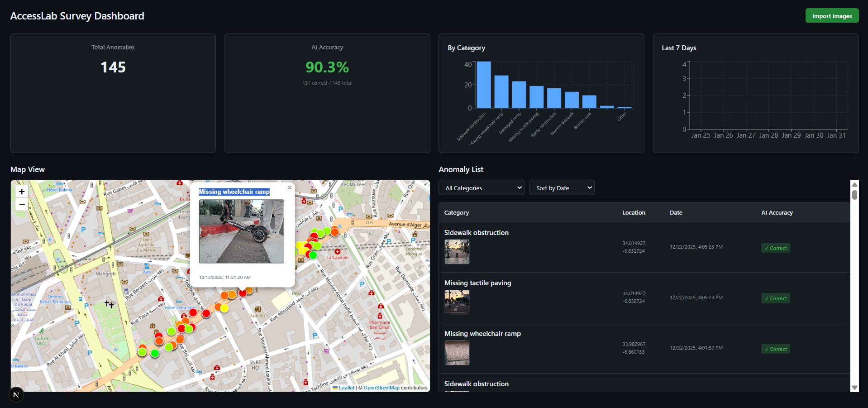The image size is (868, 408).
Task: Click the scooter photo in map popup
Action: 241,231
